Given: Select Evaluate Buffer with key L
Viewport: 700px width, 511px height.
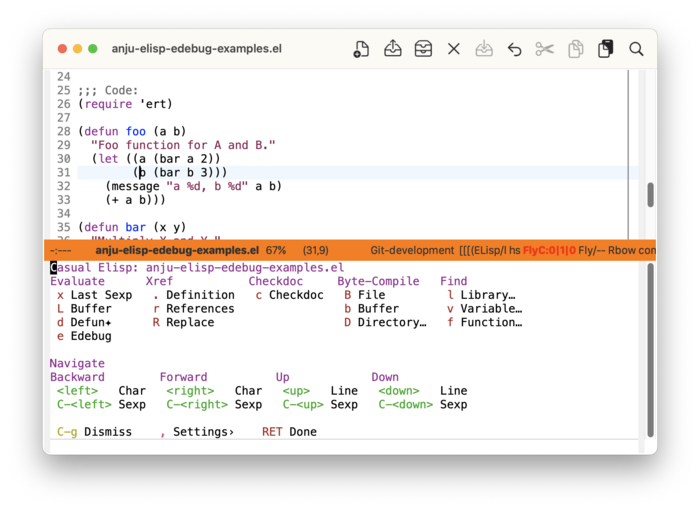Looking at the screenshot, I should pyautogui.click(x=84, y=309).
